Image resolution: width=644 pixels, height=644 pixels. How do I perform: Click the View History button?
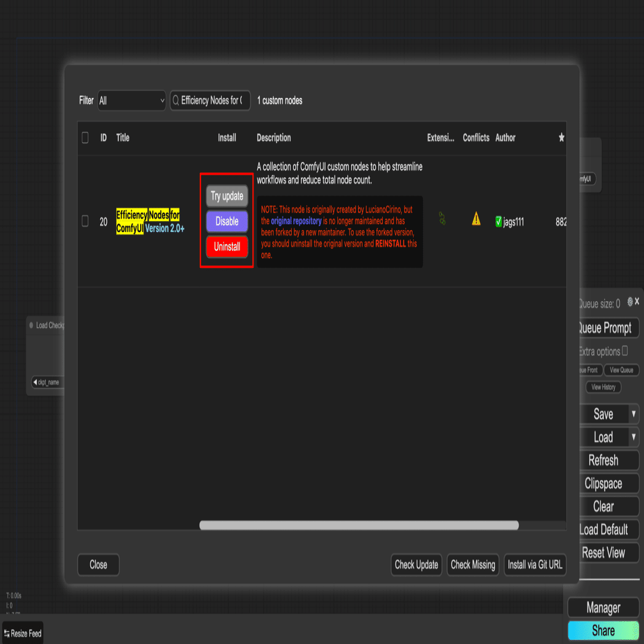pos(603,387)
